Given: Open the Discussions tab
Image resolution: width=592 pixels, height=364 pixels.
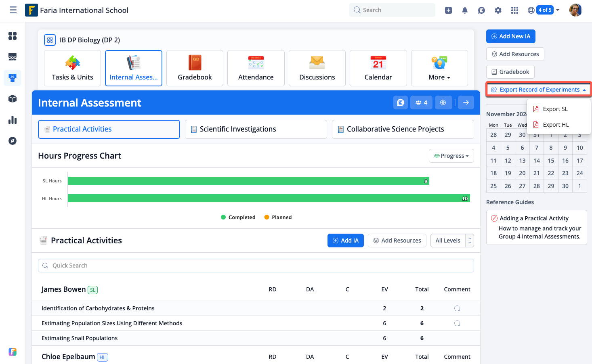Looking at the screenshot, I should click(x=317, y=68).
